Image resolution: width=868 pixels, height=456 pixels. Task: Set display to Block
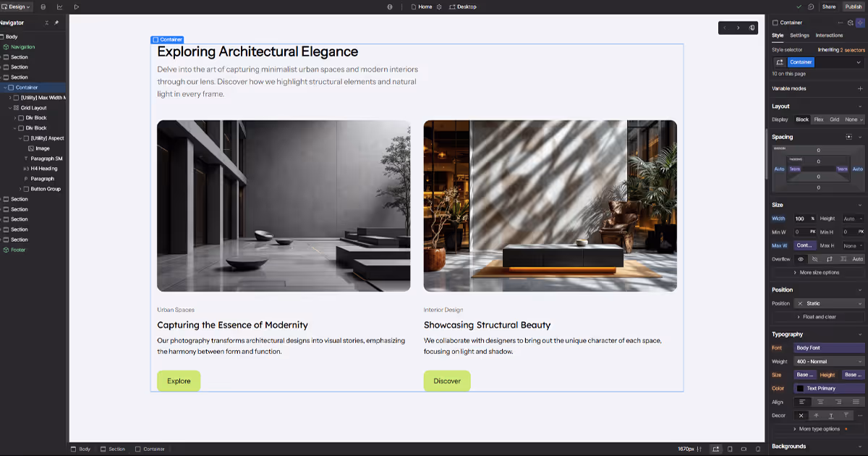pyautogui.click(x=802, y=119)
